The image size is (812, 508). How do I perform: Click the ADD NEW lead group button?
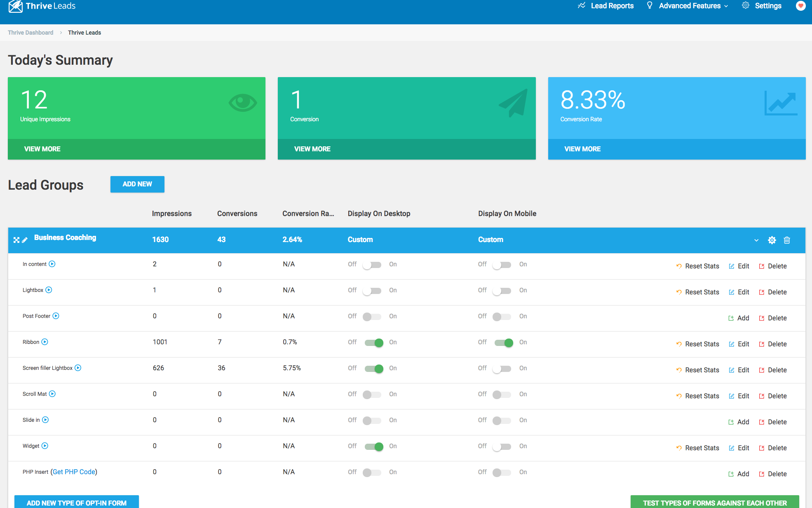click(x=137, y=184)
